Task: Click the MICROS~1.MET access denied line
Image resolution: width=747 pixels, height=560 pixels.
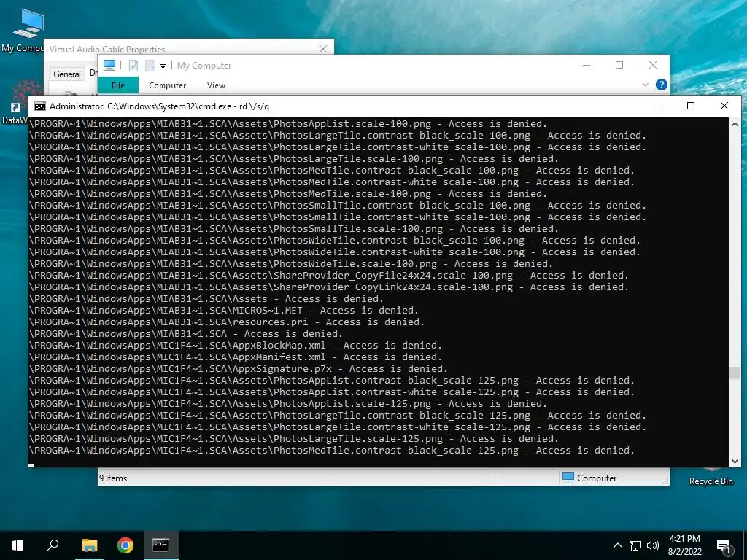Action: coord(224,311)
